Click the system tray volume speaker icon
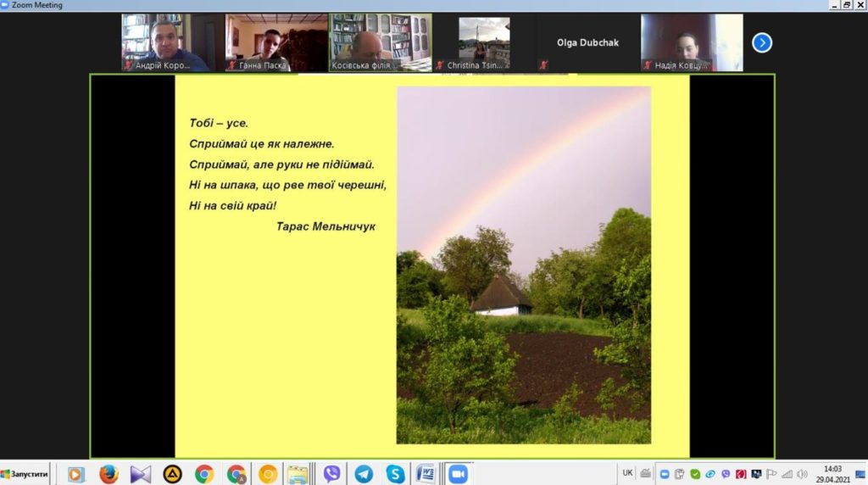Image resolution: width=868 pixels, height=485 pixels. 802,474
